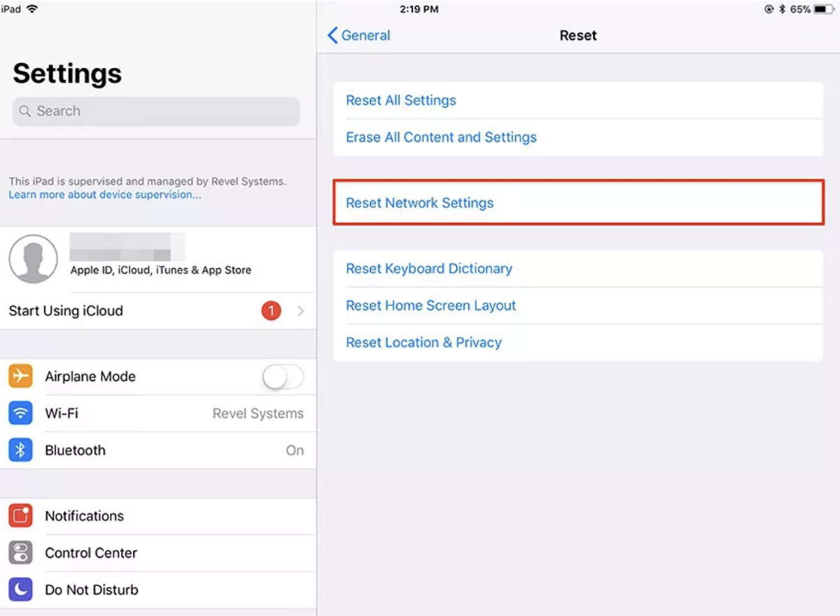Tap the supervised by Revel Systems notice
Screen dimensions: 840x616
pyautogui.click(x=147, y=181)
